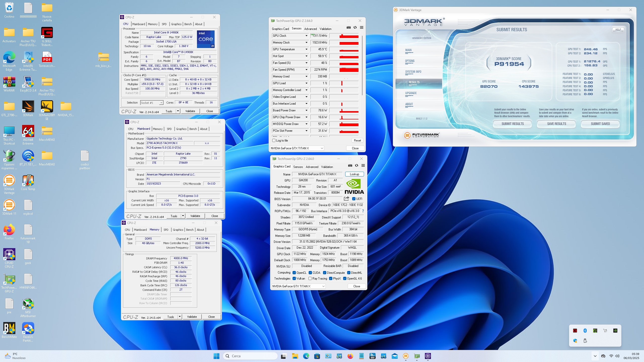The width and height of the screenshot is (644, 362).
Task: Open hamburger menu in GPU-Z Sensors window
Action: tap(361, 28)
